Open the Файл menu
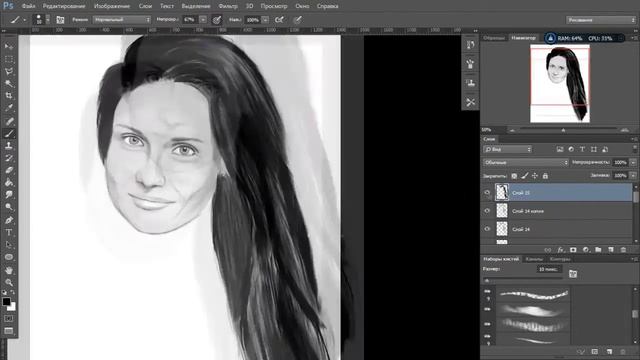 coord(28,6)
